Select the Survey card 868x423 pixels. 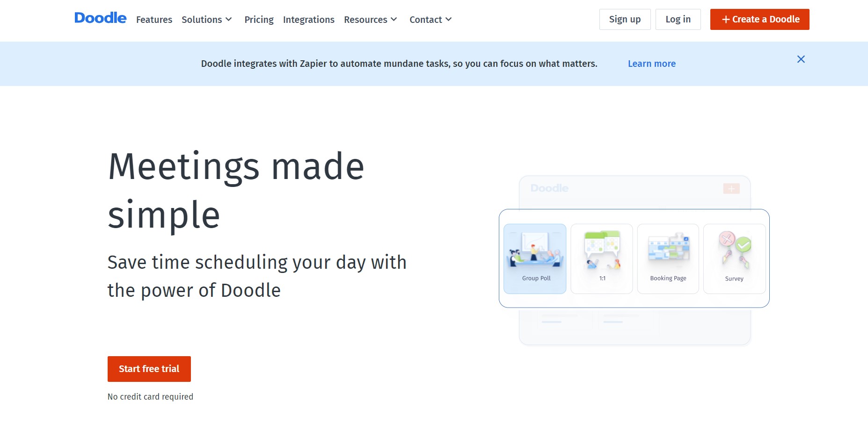pos(734,258)
